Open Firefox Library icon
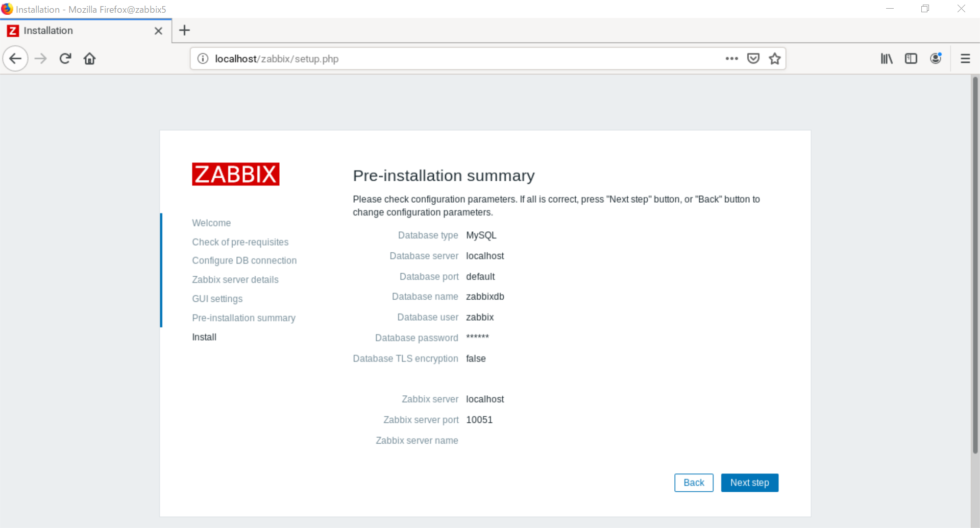This screenshot has width=980, height=528. click(887, 59)
